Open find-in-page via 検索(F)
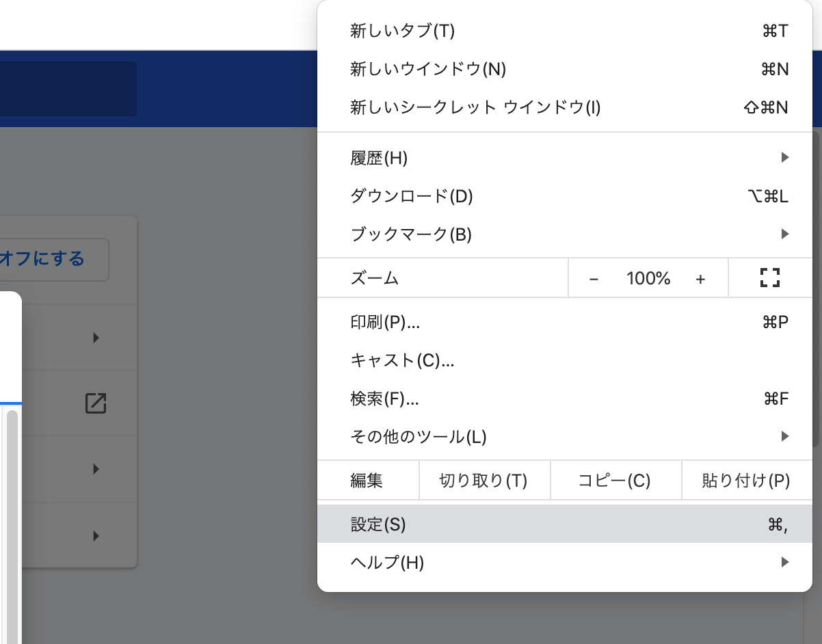The height and width of the screenshot is (644, 822). coord(386,399)
